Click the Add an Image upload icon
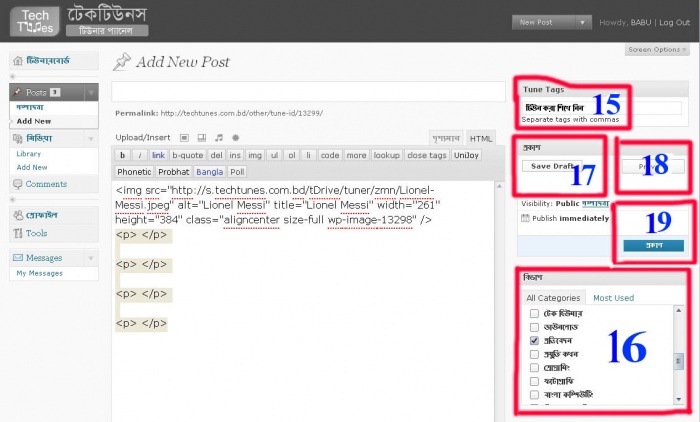700x422 pixels. point(184,138)
